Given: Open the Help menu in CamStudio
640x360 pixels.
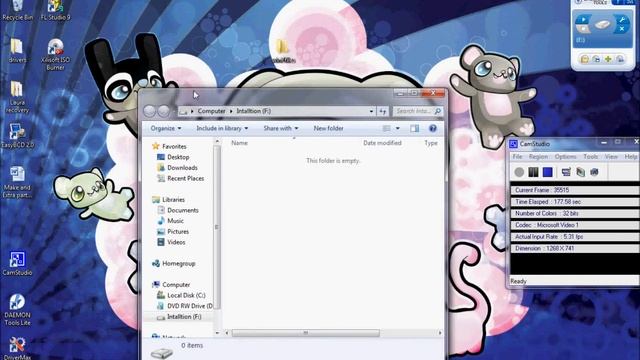Looking at the screenshot, I should pos(631,157).
